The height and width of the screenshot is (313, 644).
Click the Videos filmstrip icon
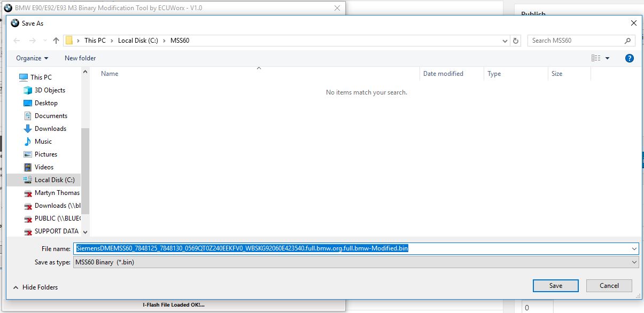(28, 167)
